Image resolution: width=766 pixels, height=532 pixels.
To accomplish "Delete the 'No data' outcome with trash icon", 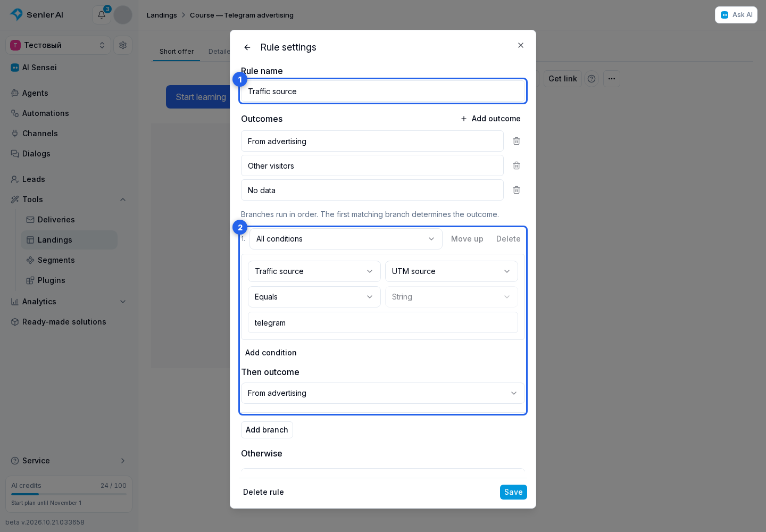I will click(517, 190).
